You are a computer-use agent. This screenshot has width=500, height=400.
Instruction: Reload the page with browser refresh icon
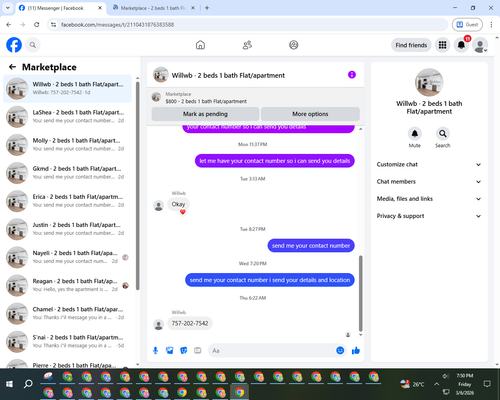pos(37,24)
